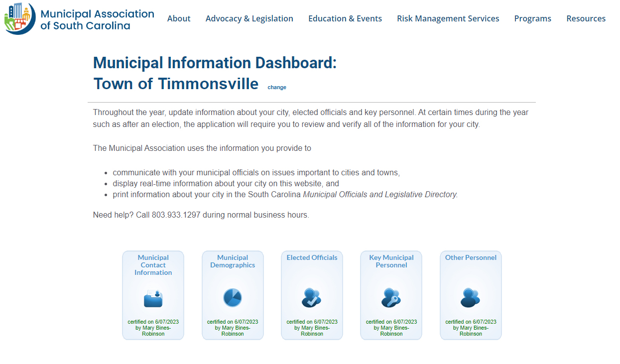The height and width of the screenshot is (364, 620).
Task: Click the 'change' link beside Town of Timmonsville
Action: pos(277,87)
